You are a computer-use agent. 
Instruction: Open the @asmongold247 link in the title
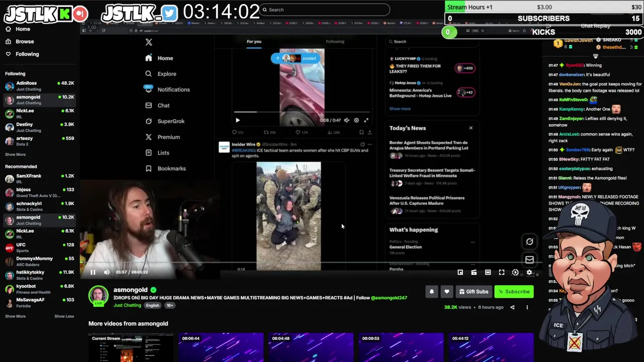coord(389,298)
